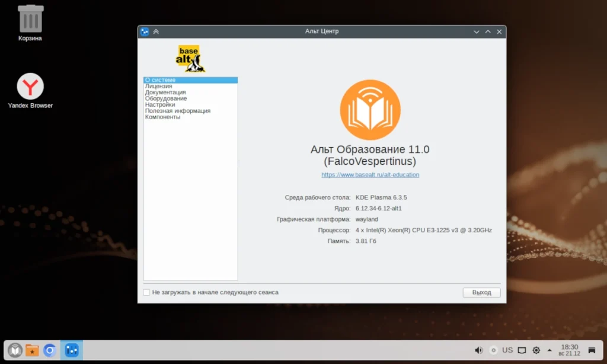Expand hidden system tray icons arrow

(x=550, y=350)
